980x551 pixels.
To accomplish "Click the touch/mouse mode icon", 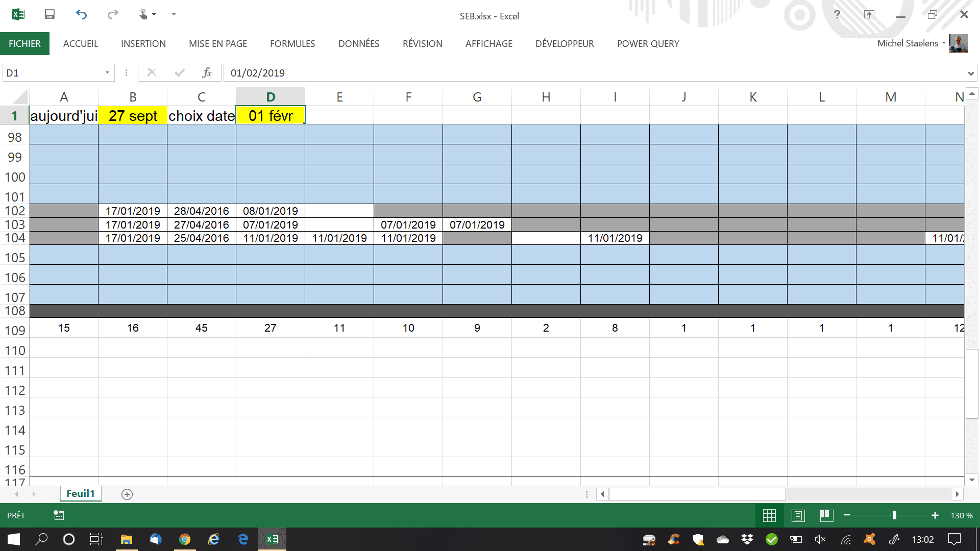I will click(x=143, y=14).
